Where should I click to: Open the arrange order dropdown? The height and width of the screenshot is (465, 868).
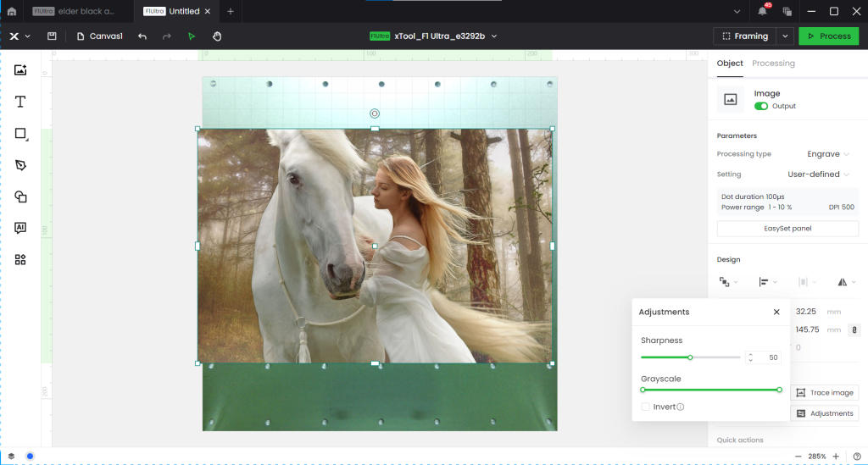[728, 282]
